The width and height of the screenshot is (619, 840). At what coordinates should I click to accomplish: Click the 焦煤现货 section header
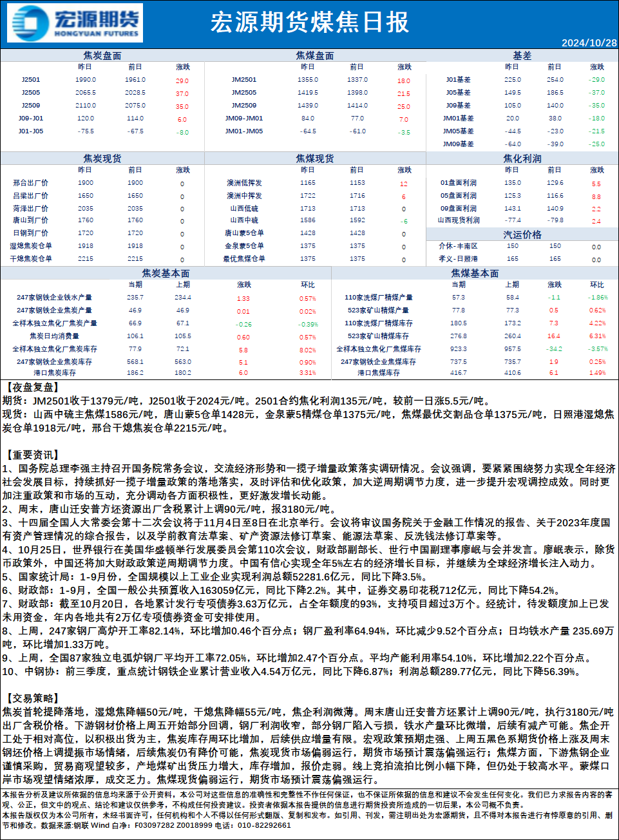(x=315, y=158)
